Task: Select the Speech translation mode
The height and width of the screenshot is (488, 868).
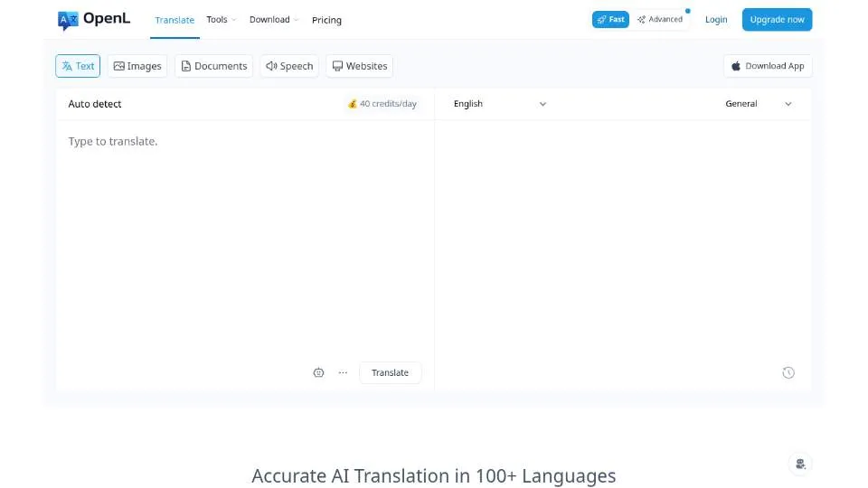Action: (x=289, y=66)
